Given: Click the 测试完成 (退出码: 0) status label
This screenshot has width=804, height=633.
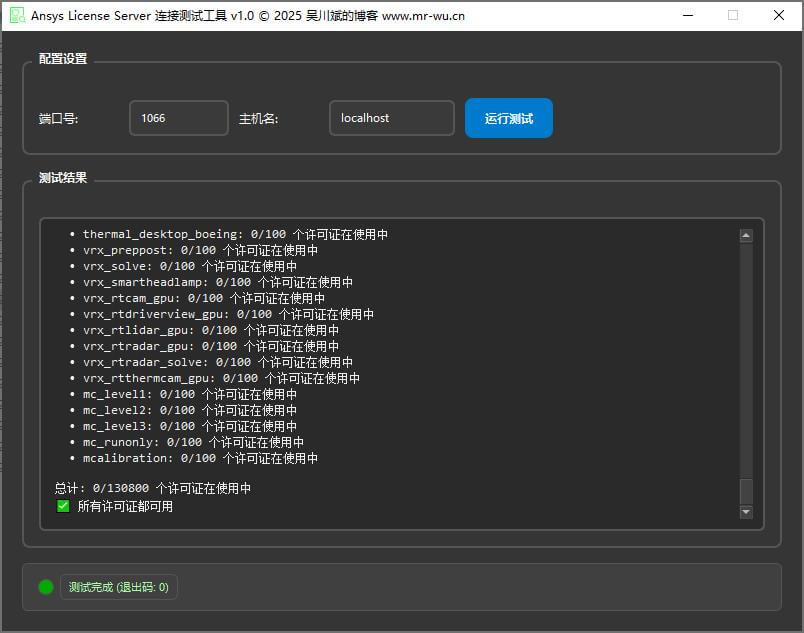Looking at the screenshot, I should tap(119, 587).
